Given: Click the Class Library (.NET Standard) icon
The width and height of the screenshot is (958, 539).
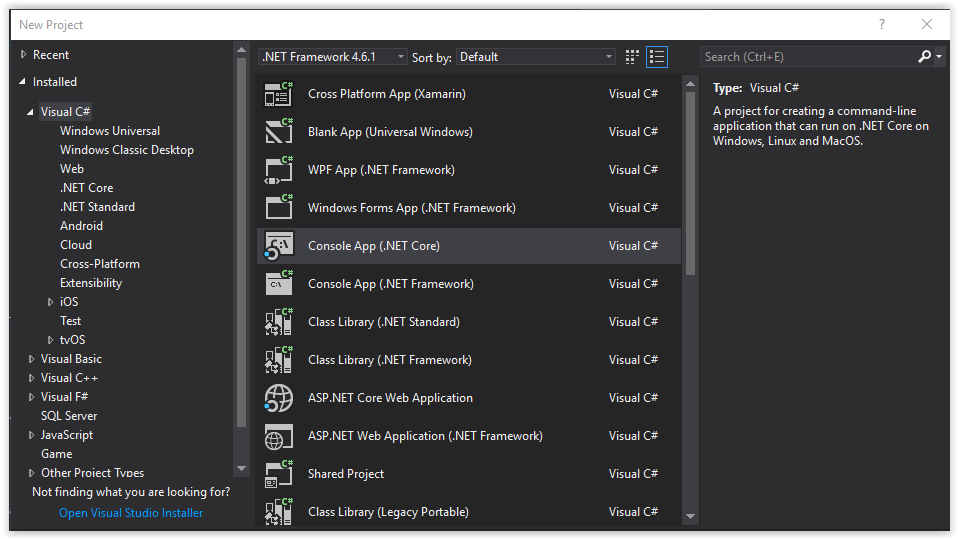Looking at the screenshot, I should point(279,322).
